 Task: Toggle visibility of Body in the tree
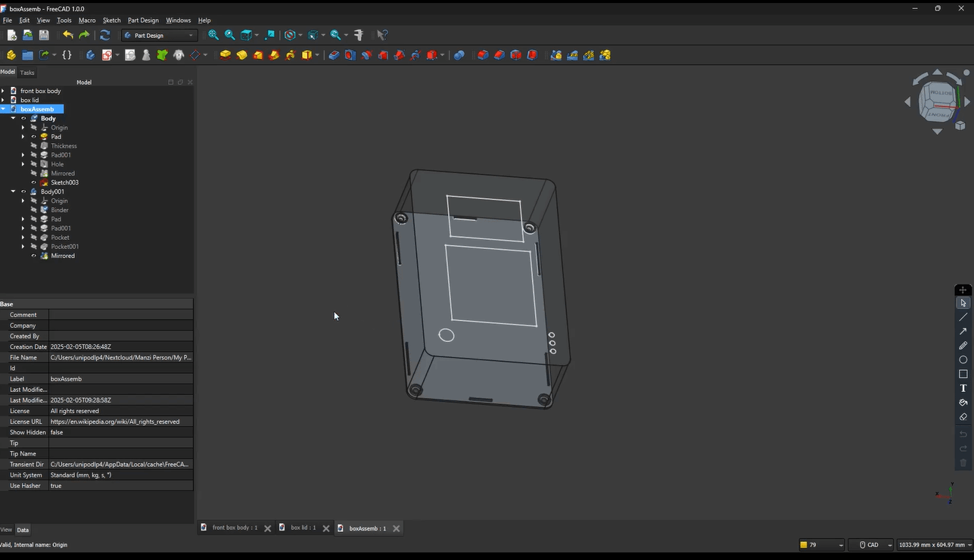tap(23, 119)
